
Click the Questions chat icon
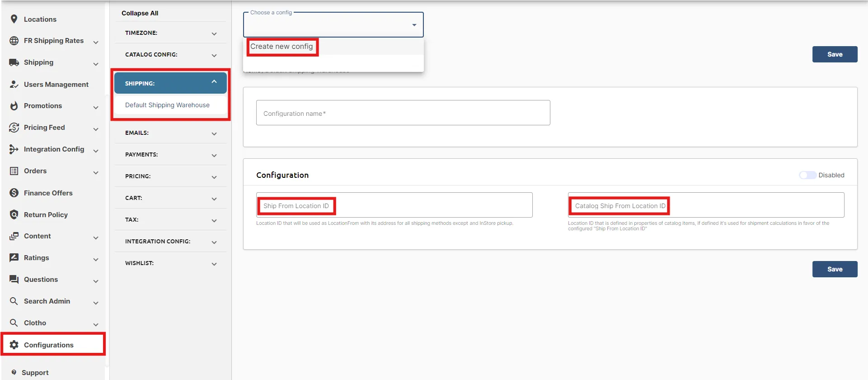click(x=14, y=280)
